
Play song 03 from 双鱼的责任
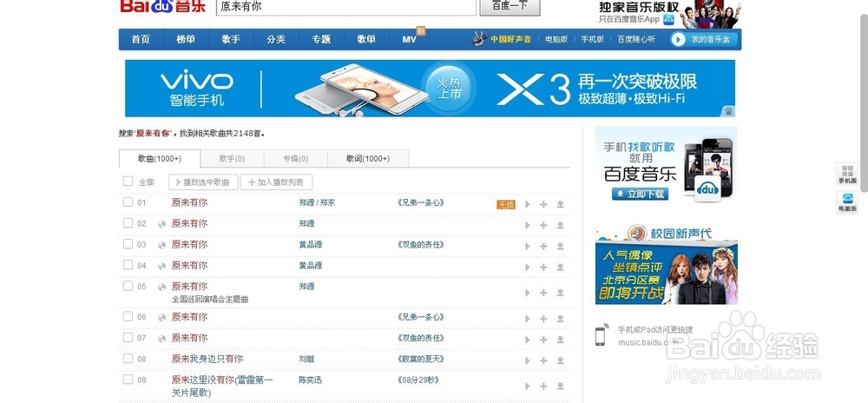[x=528, y=247]
